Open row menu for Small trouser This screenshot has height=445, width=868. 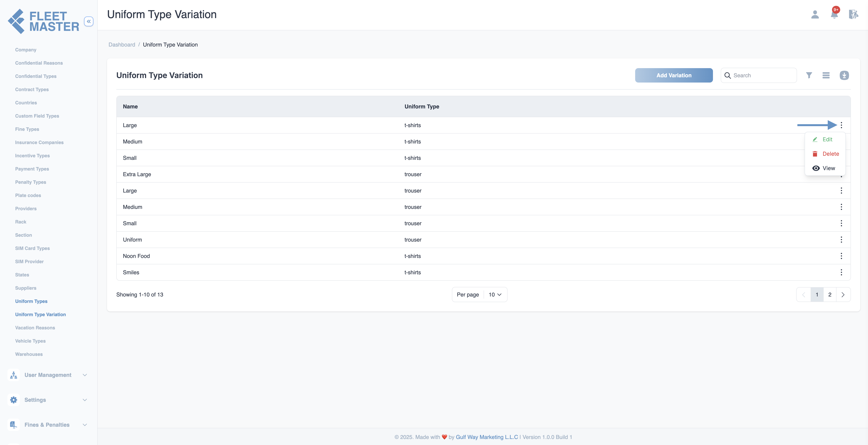click(x=841, y=223)
